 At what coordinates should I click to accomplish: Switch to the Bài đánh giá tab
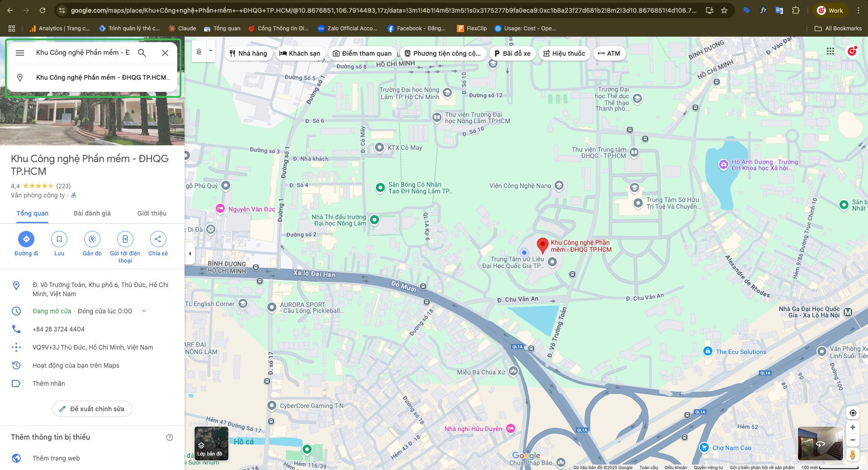point(92,213)
